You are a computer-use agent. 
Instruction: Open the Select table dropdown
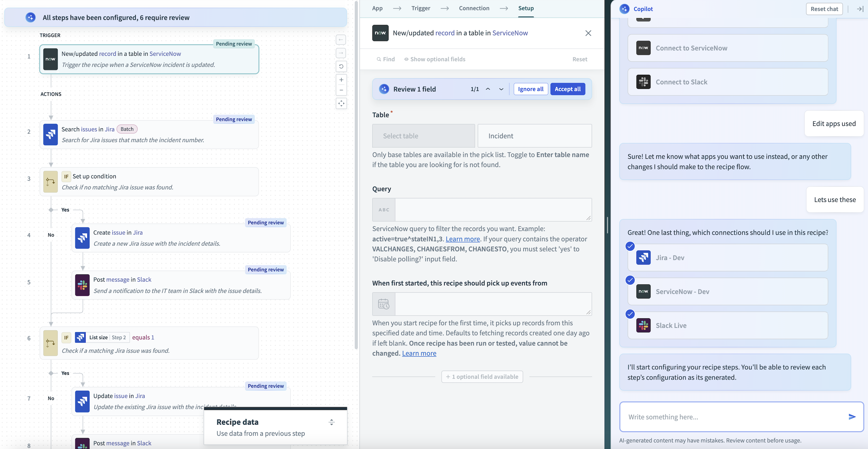click(x=423, y=136)
